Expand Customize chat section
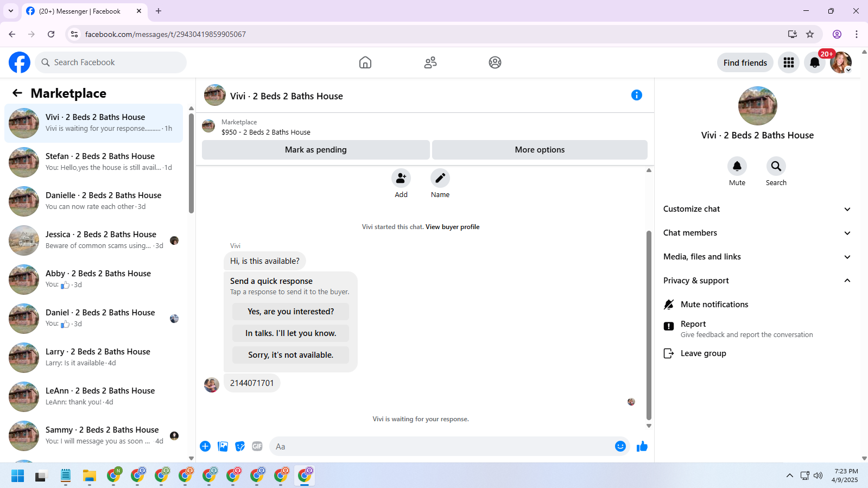The width and height of the screenshot is (868, 488). [x=757, y=209]
